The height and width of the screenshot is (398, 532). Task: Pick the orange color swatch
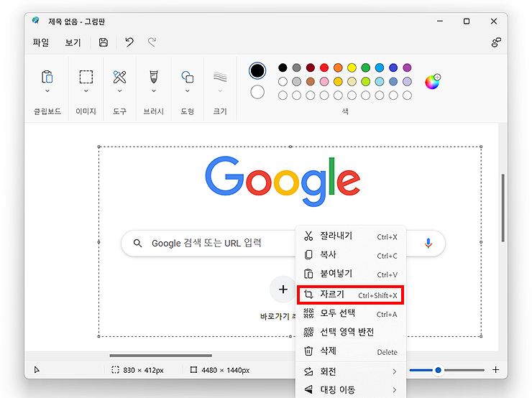click(338, 68)
